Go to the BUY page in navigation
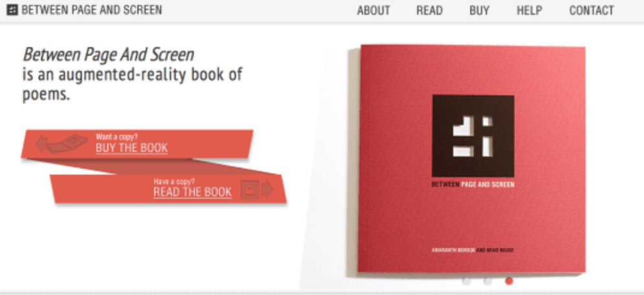 coord(479,10)
